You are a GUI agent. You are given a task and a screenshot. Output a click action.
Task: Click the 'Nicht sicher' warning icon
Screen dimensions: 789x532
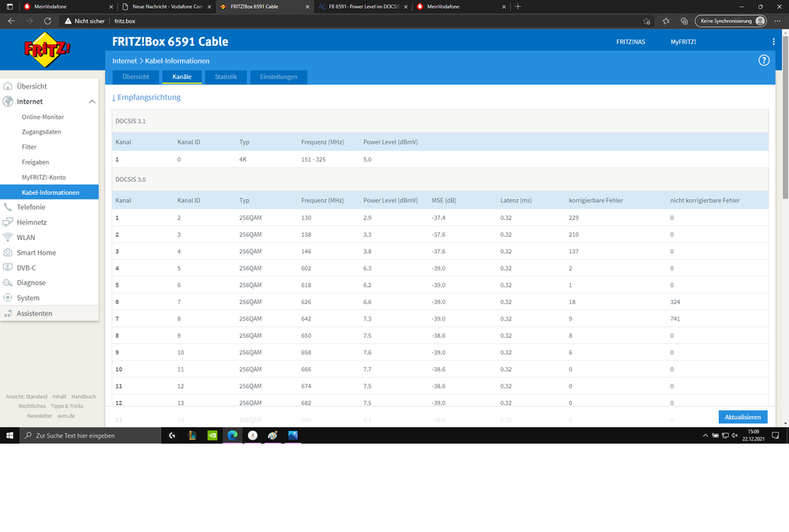tap(68, 21)
